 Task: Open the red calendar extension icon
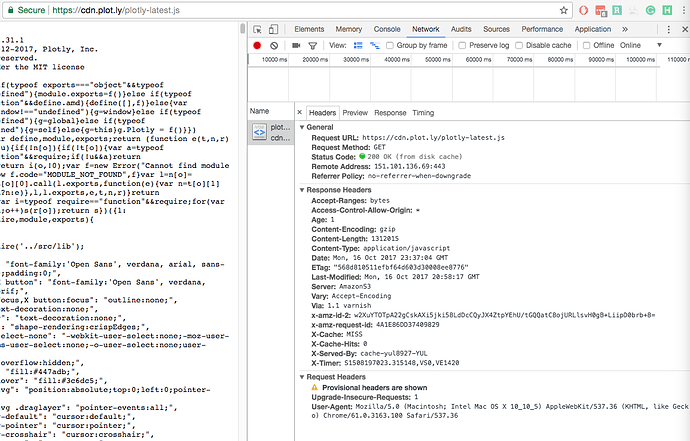(x=601, y=11)
